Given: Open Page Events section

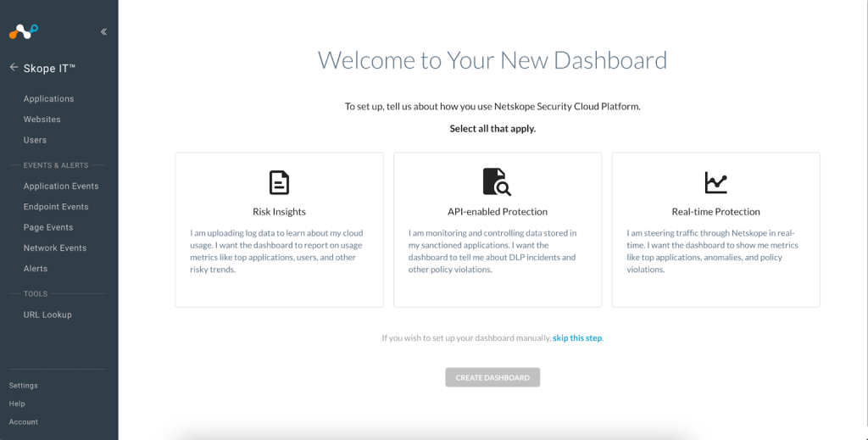Looking at the screenshot, I should click(48, 227).
